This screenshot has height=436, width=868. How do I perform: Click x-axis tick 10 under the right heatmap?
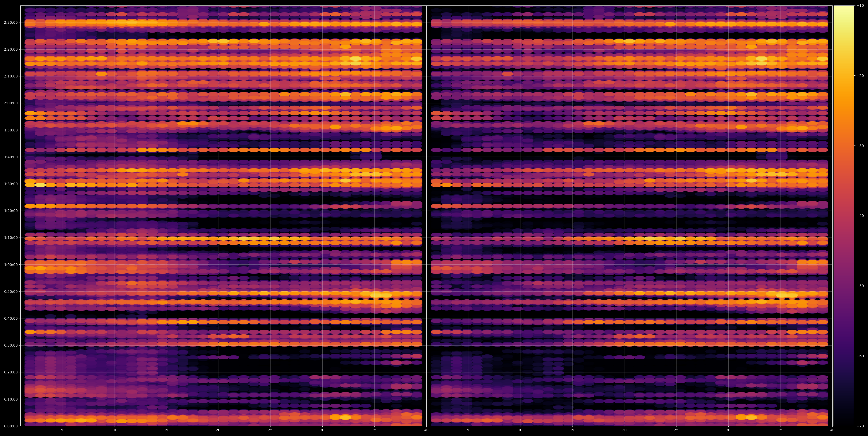pos(520,430)
